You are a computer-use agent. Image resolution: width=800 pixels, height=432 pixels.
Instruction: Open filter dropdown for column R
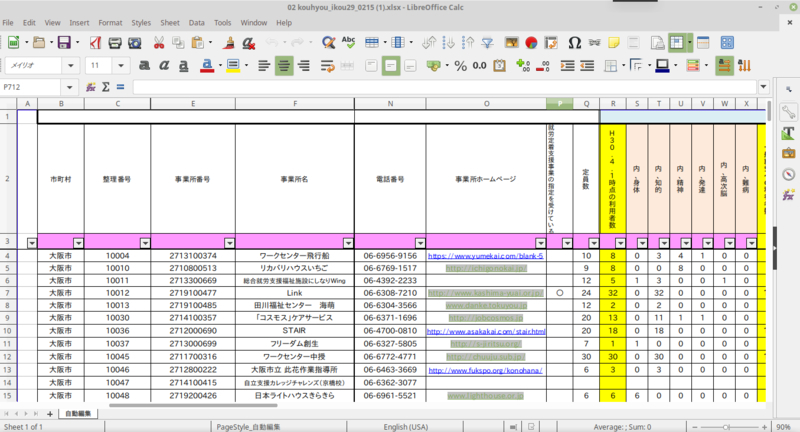620,243
